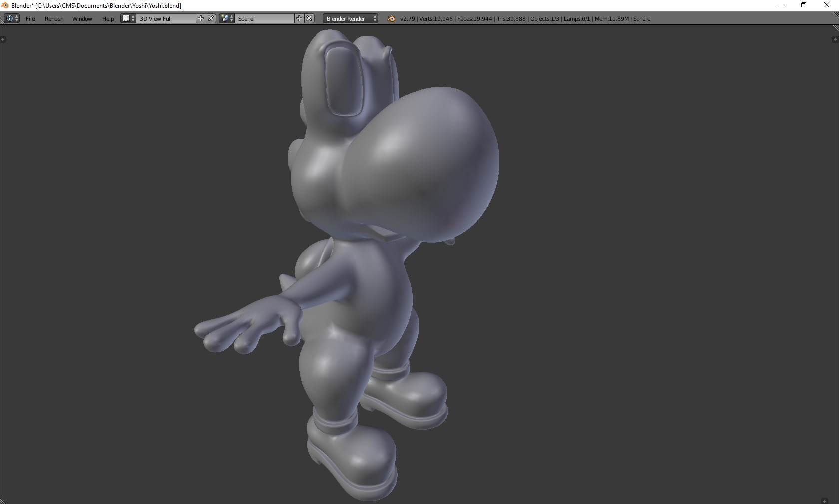Open the File menu
The image size is (839, 504).
pos(30,19)
